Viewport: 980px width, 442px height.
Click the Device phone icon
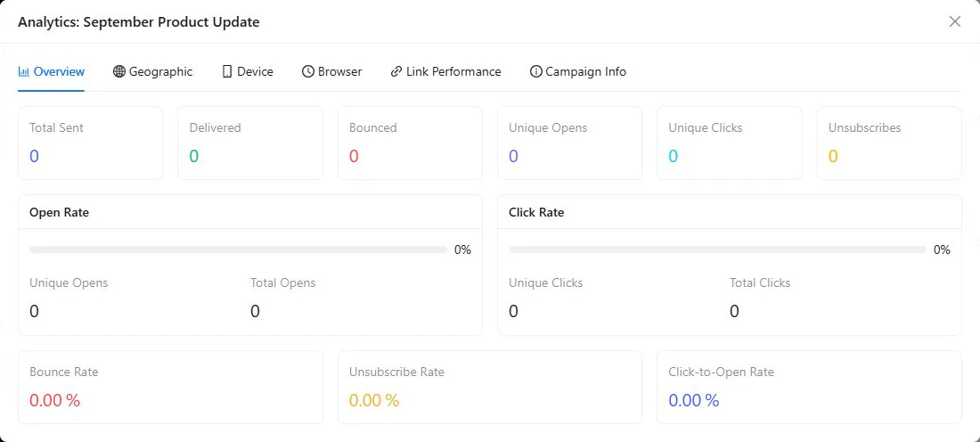227,71
